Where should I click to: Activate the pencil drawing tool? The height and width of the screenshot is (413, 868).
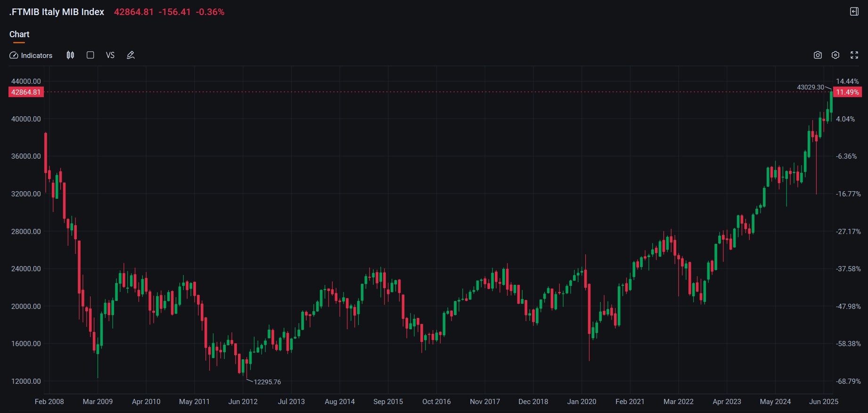coord(131,55)
